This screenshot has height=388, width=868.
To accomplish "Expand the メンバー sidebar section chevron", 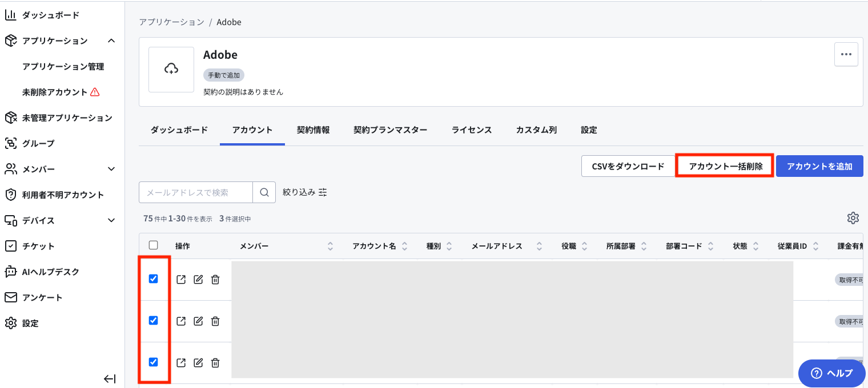I will tap(111, 169).
